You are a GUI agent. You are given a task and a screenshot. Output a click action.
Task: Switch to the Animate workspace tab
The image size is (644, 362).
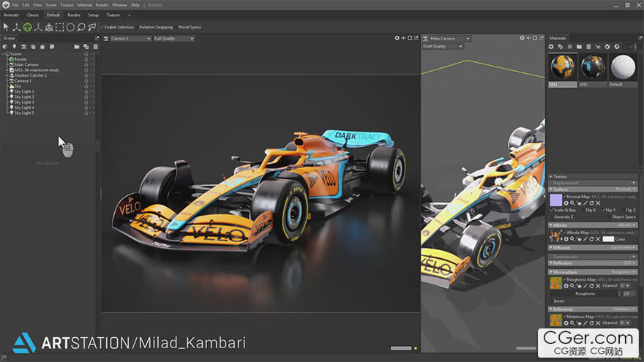tap(11, 15)
